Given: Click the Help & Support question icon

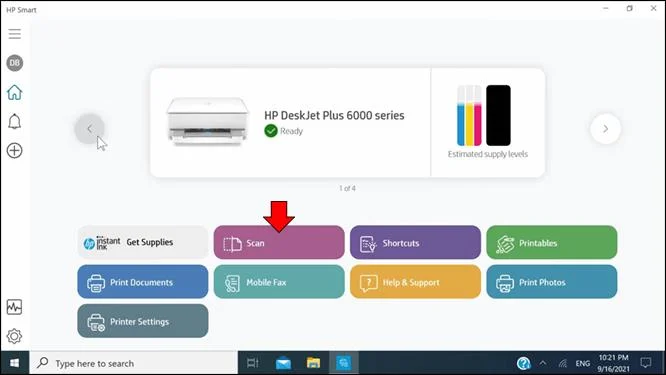Looking at the screenshot, I should [368, 283].
